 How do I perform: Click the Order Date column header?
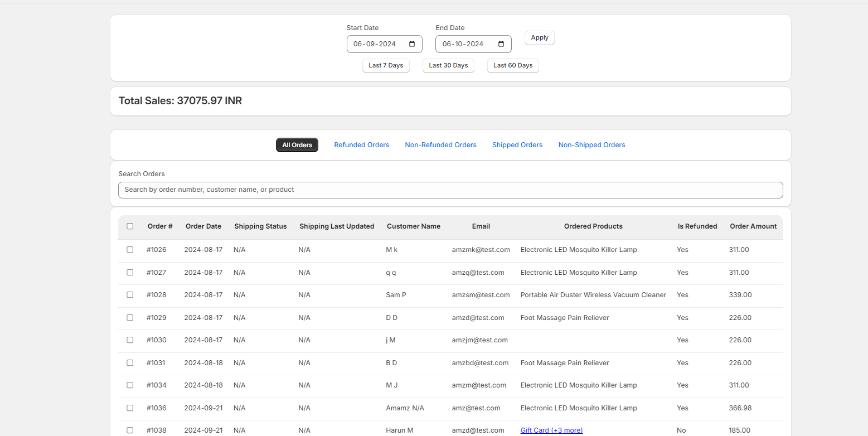[203, 226]
